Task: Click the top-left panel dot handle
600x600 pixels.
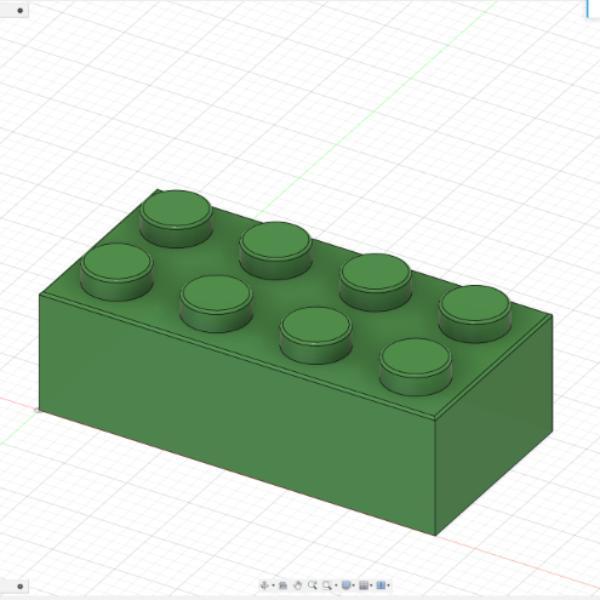Action: click(20, 10)
